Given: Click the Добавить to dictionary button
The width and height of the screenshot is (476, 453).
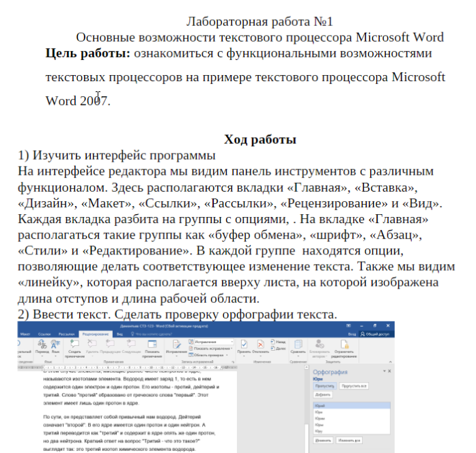Looking at the screenshot, I should pos(323,394).
